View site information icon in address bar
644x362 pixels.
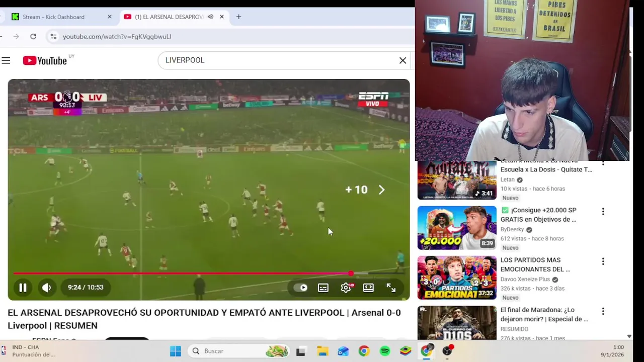pos(53,36)
